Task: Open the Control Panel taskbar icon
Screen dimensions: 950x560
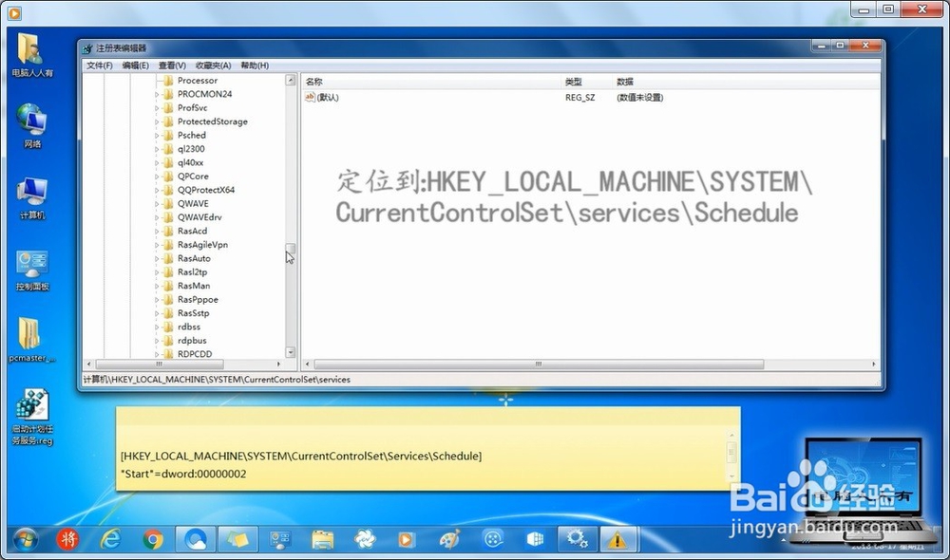Action: [280, 539]
